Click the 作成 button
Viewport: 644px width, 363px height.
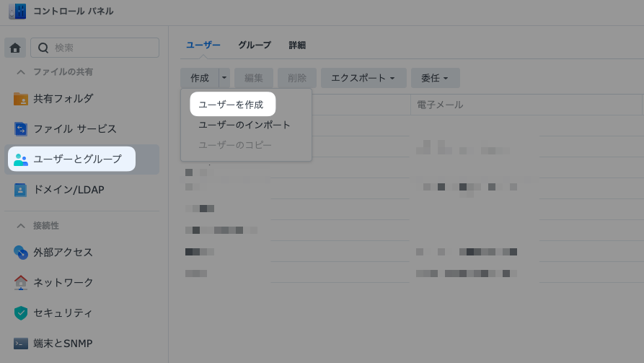(199, 78)
